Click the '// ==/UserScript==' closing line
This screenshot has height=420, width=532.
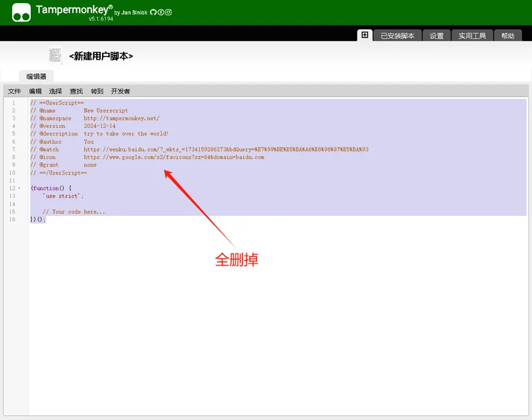[58, 173]
